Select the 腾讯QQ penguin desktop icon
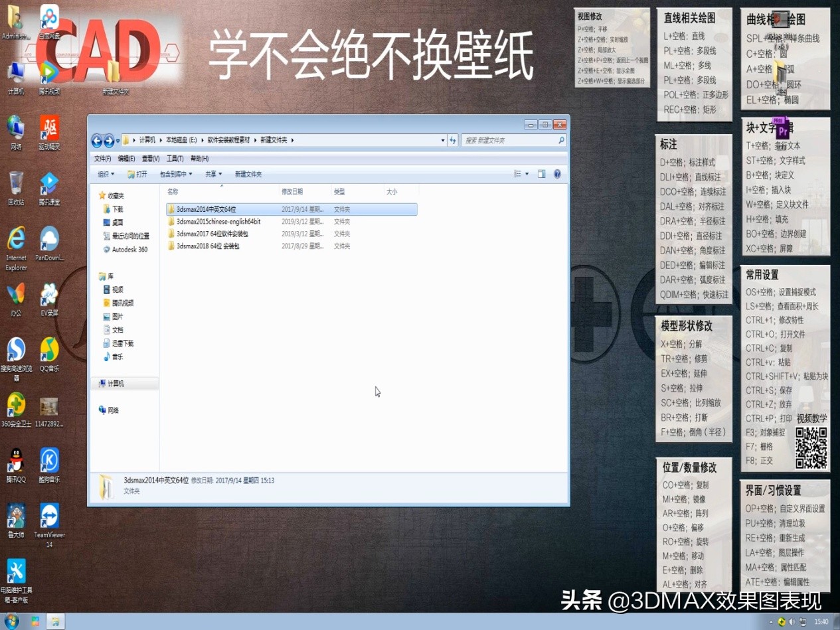The width and height of the screenshot is (840, 630). (x=16, y=465)
